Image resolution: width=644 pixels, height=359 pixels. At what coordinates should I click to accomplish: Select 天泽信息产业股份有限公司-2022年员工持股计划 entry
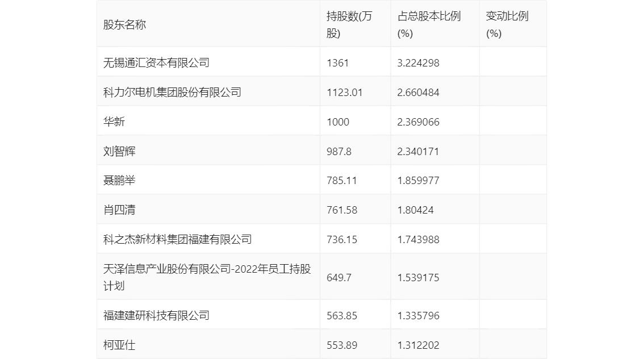(207, 277)
